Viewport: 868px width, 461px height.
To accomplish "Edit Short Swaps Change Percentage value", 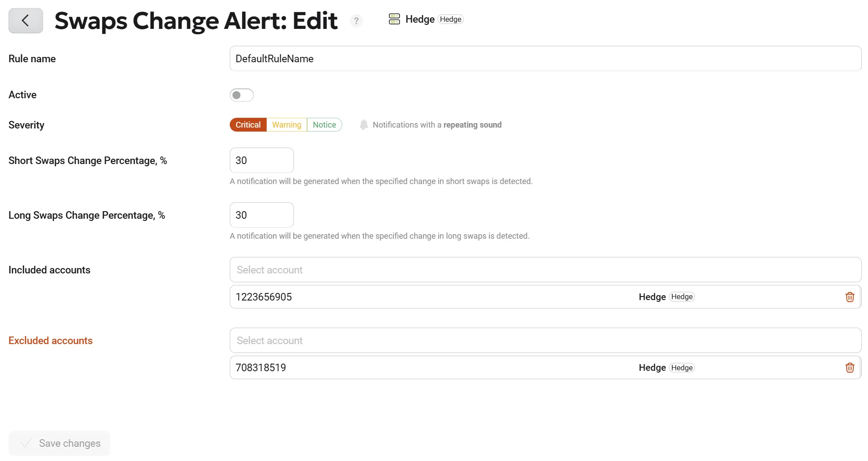I will click(x=262, y=160).
